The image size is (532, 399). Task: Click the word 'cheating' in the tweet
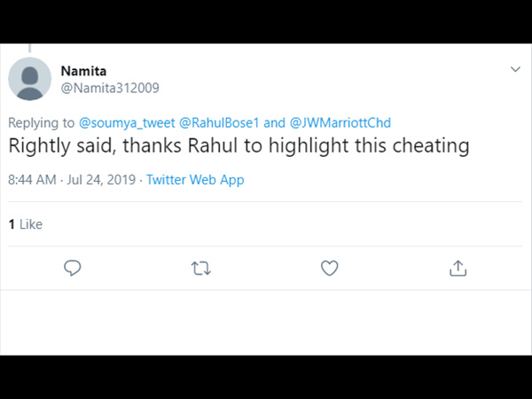(x=431, y=146)
